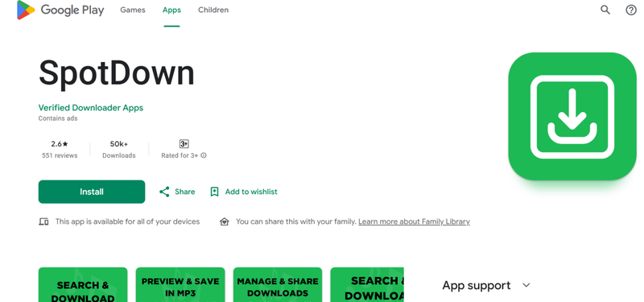
Task: Click the Rated for 3+ label
Action: 180,155
